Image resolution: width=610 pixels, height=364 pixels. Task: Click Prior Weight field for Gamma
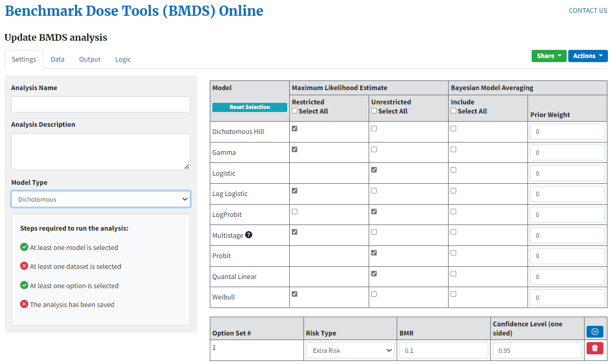pos(567,152)
